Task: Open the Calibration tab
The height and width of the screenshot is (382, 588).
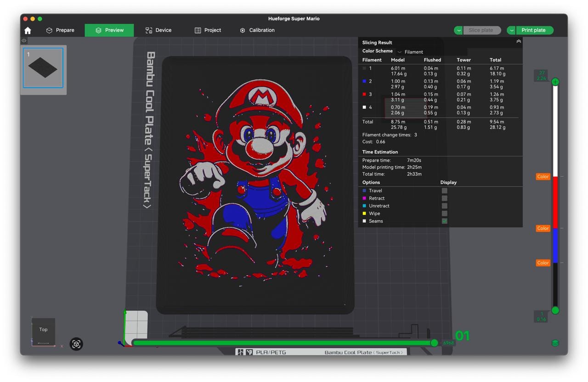Action: (257, 30)
